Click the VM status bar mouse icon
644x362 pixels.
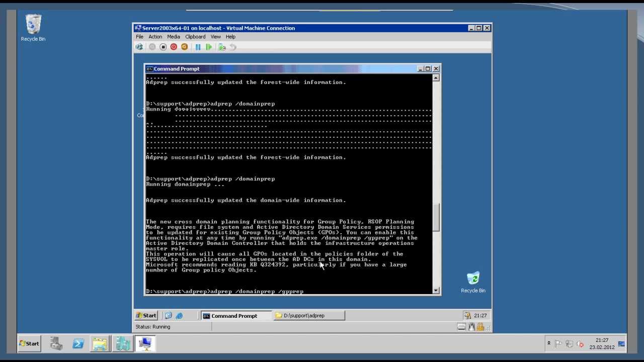tap(471, 327)
